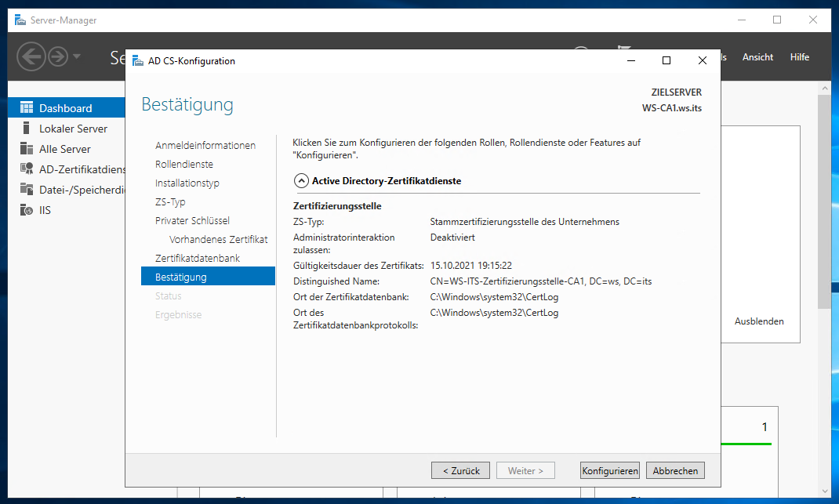Go to the Vorhandenes Zertifikat wizard step
Viewport: 839px width, 504px height.
click(218, 239)
